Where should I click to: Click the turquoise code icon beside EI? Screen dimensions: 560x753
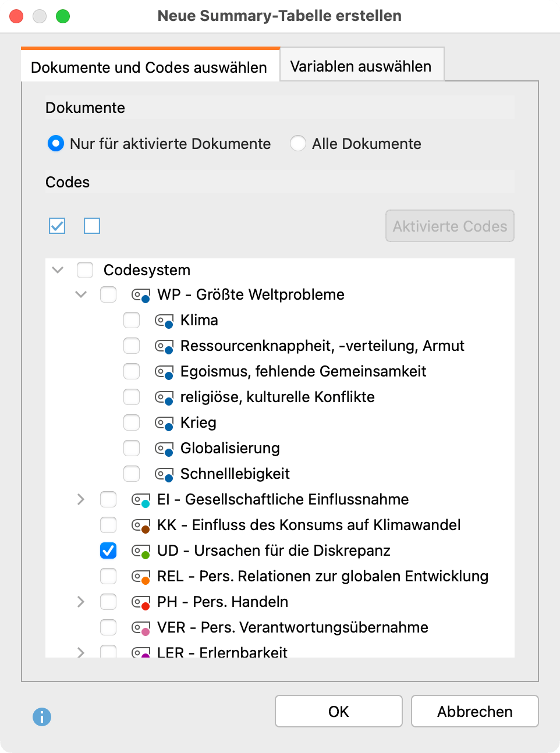point(141,500)
